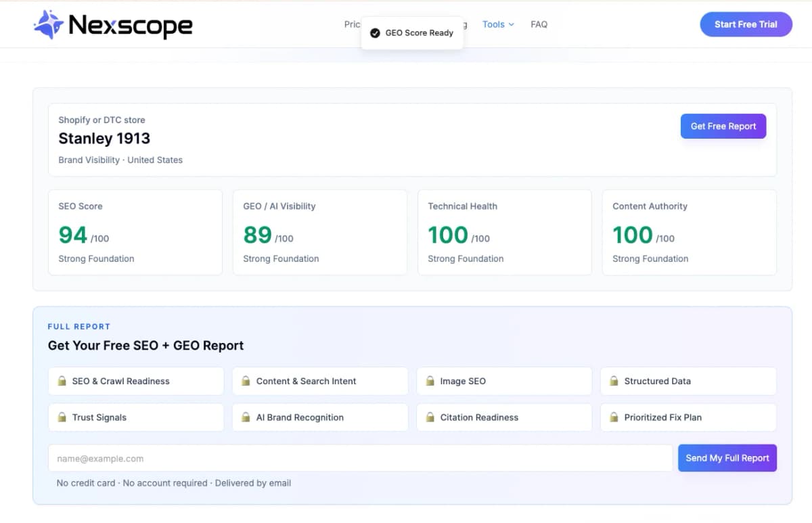Click the Brand Visibility · United States text

120,160
